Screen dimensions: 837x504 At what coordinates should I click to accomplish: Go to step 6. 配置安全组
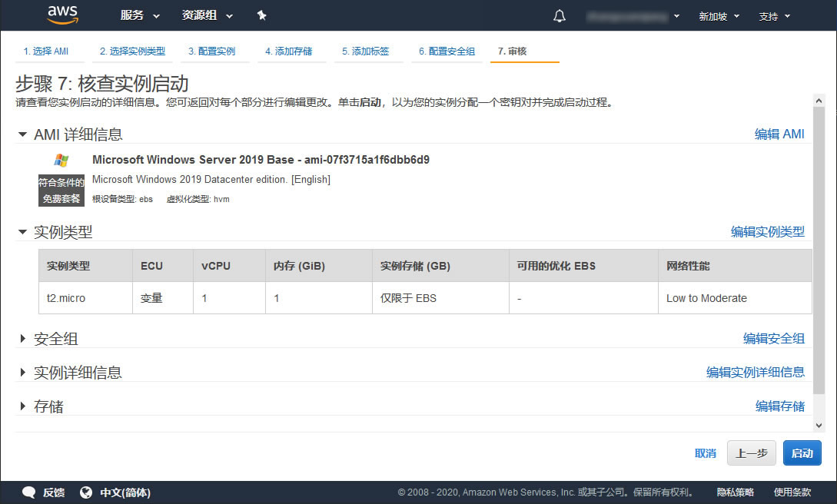[447, 51]
